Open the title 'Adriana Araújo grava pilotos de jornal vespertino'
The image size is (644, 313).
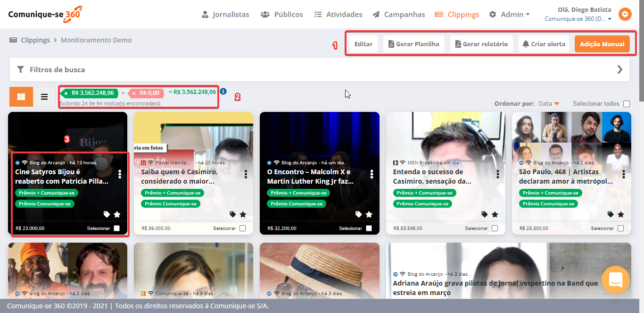(x=495, y=288)
